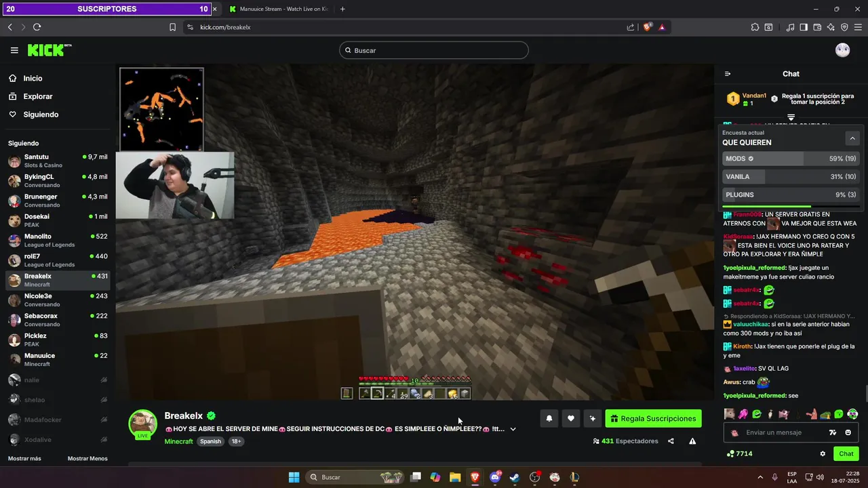Image resolution: width=868 pixels, height=488 pixels.
Task: Reload the page
Action: pos(37,27)
